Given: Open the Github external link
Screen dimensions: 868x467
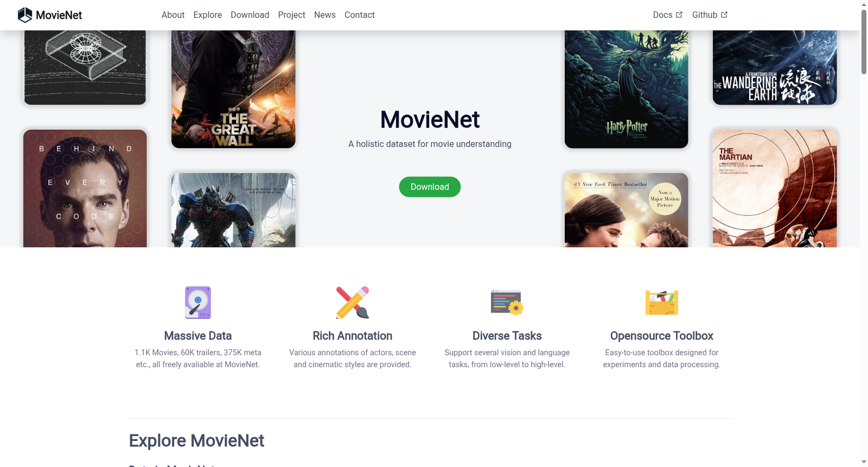Looking at the screenshot, I should pos(710,15).
